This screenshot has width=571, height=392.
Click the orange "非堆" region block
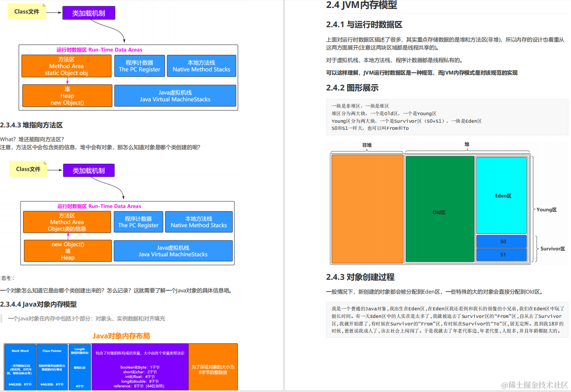pyautogui.click(x=367, y=208)
